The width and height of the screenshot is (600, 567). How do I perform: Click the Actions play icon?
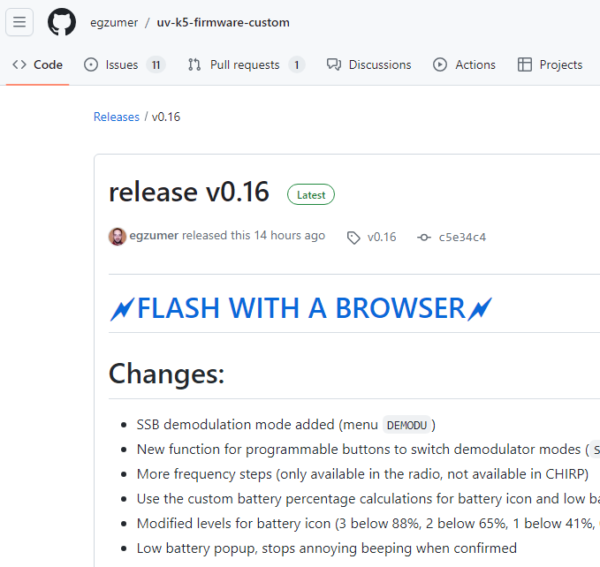click(440, 65)
